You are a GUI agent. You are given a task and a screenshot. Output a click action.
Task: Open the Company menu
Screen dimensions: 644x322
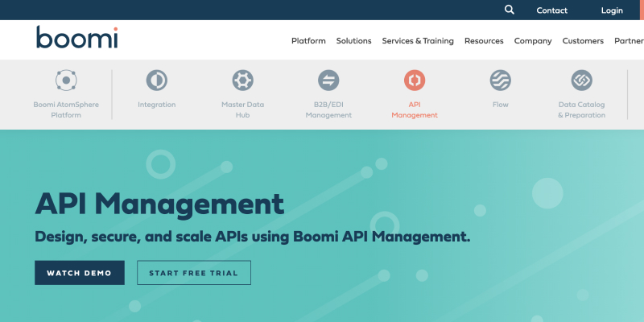tap(533, 41)
